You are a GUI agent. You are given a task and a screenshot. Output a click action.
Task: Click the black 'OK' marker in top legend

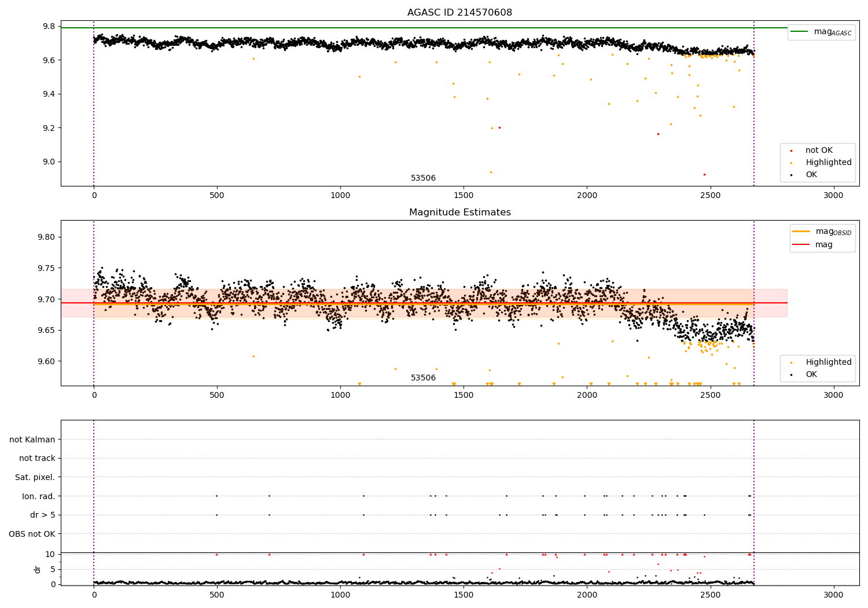[x=791, y=175]
